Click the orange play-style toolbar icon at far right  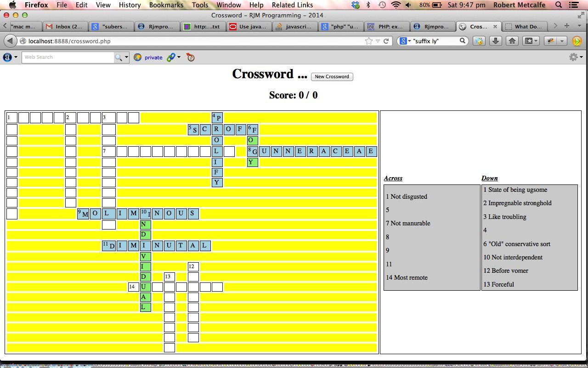coord(577,41)
